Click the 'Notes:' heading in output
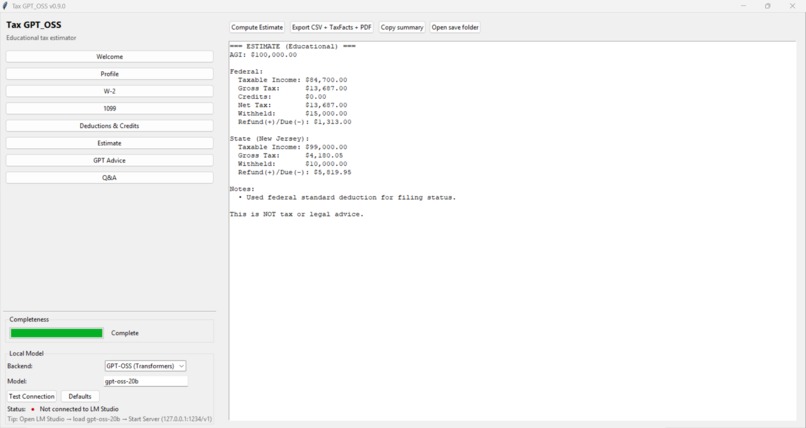 (242, 189)
